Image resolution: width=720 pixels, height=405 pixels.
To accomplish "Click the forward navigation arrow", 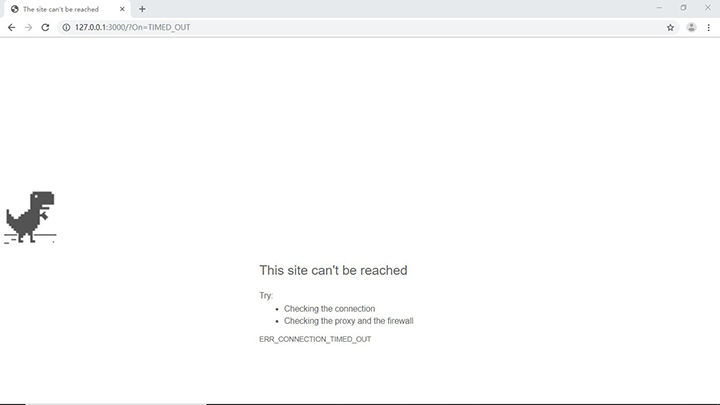I will coord(28,27).
